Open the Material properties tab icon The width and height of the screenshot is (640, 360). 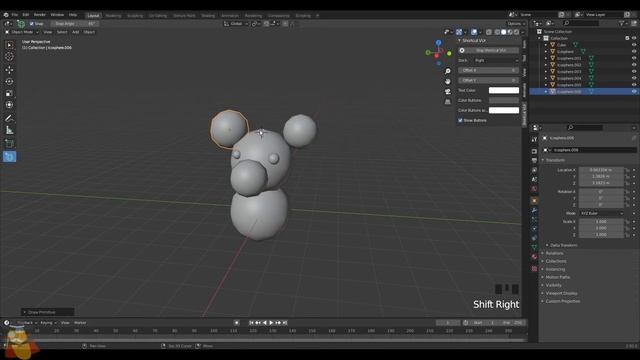coord(534,257)
